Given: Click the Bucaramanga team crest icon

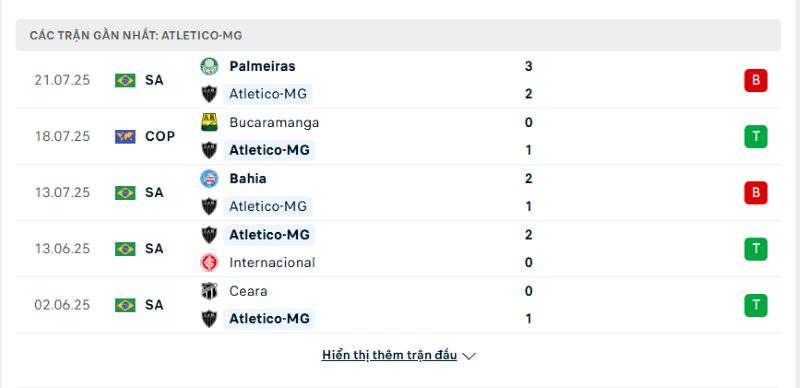Looking at the screenshot, I should pos(209,123).
